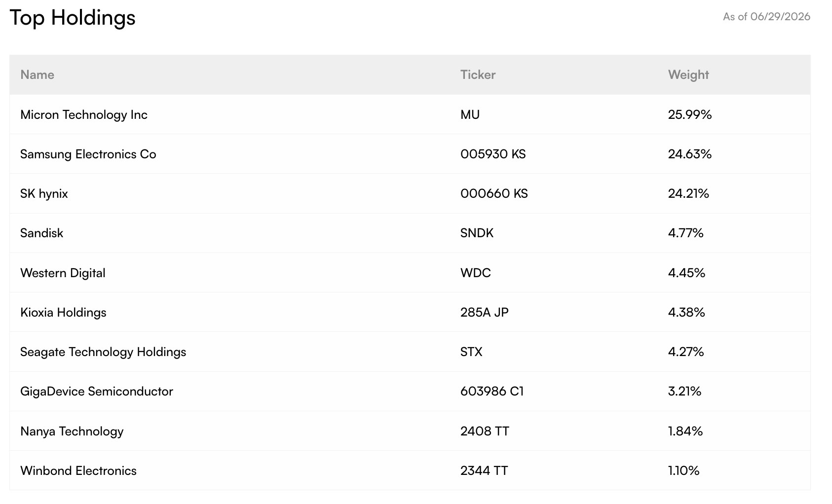Click the 24.21% weight value
This screenshot has height=504, width=832.
[x=688, y=193]
